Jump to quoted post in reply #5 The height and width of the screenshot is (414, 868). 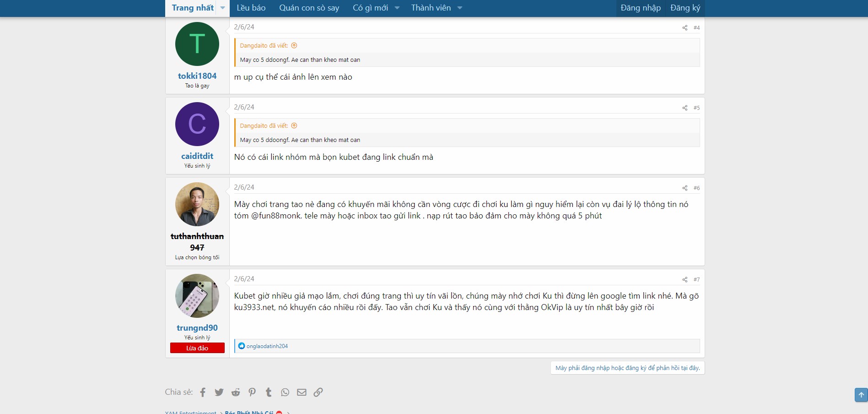[x=294, y=125]
